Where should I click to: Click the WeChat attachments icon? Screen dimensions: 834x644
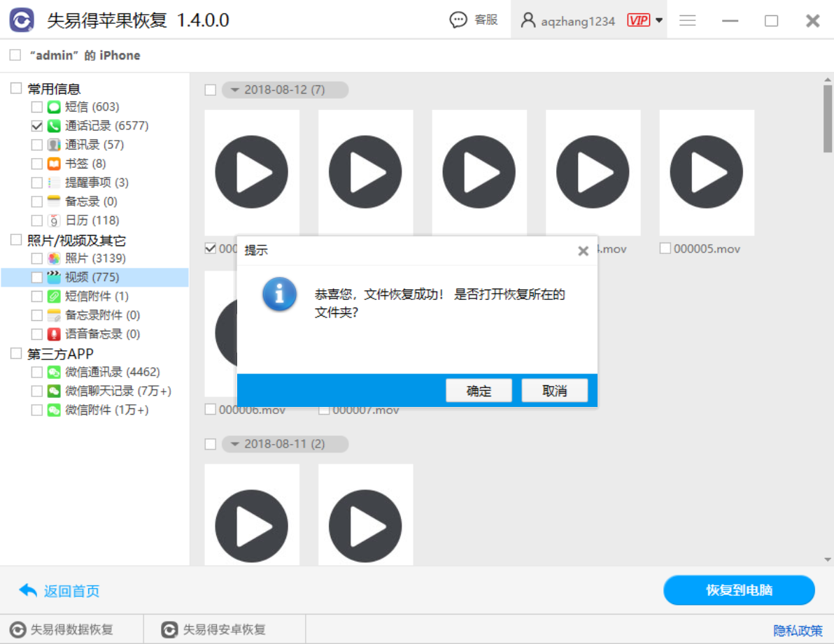coord(54,410)
